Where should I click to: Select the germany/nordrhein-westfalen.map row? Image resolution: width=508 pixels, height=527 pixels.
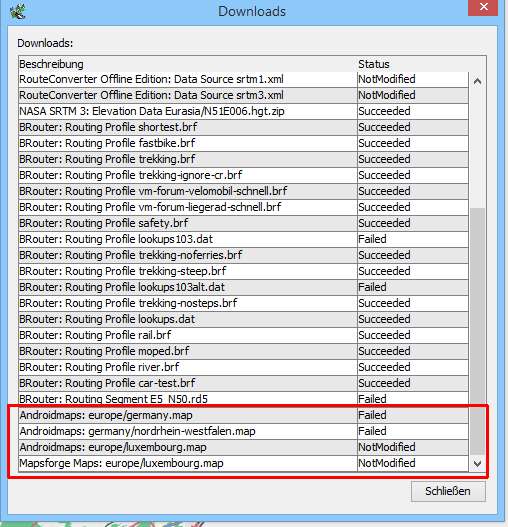click(x=243, y=431)
